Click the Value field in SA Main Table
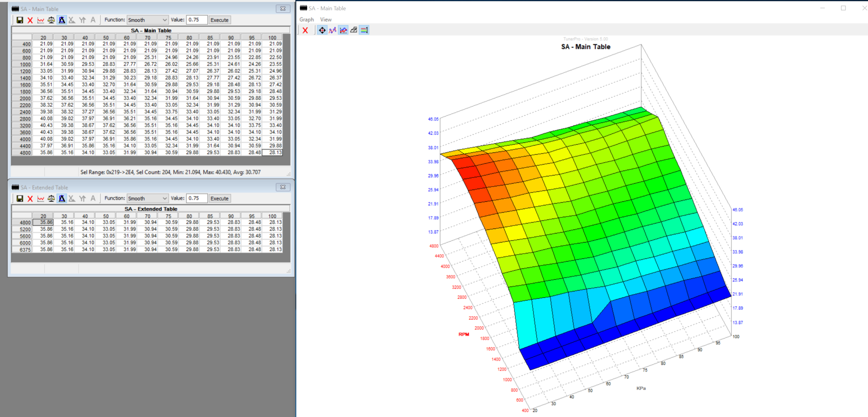Screen dimensions: 868x417 (197, 20)
